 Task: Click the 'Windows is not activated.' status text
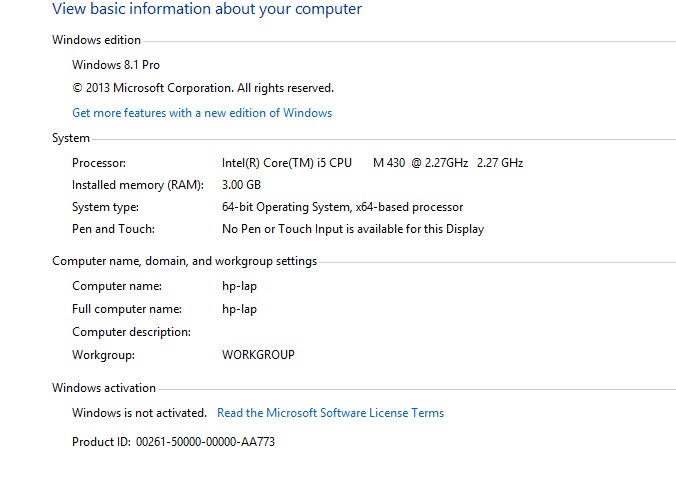coord(139,413)
